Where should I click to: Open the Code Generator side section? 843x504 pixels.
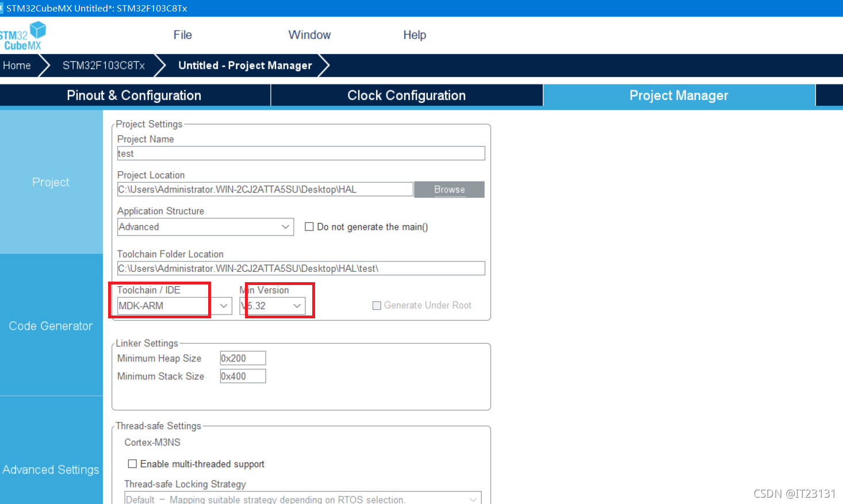pos(51,326)
